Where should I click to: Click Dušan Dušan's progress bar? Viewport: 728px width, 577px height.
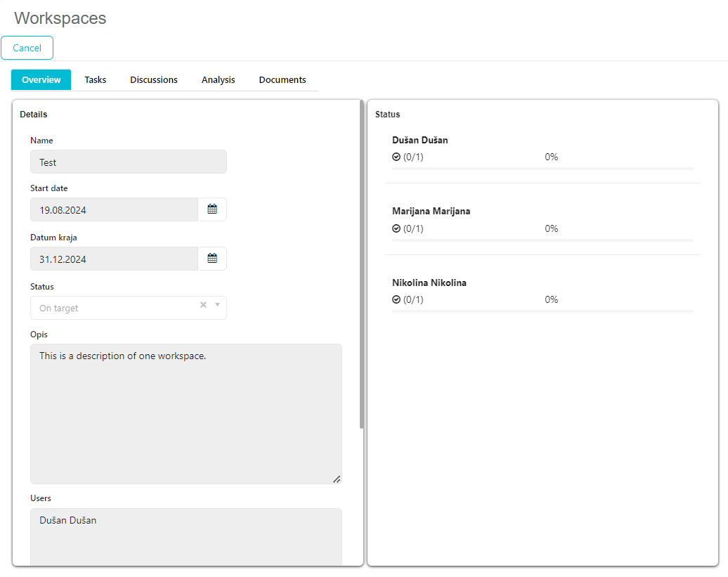(x=542, y=169)
